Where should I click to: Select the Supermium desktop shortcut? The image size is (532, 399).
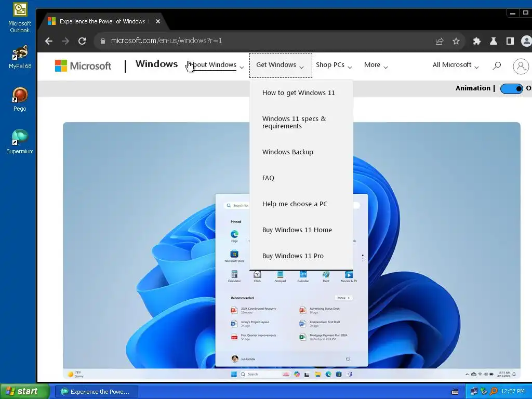click(20, 141)
